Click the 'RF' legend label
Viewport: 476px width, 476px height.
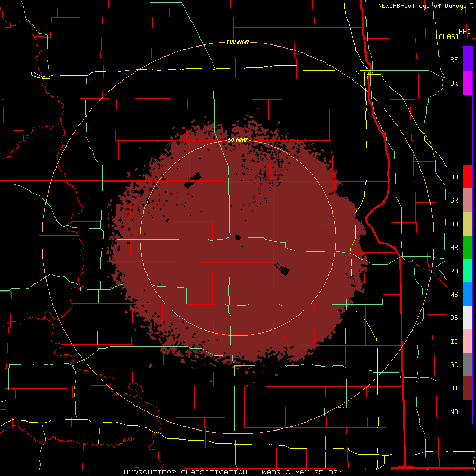pos(454,59)
